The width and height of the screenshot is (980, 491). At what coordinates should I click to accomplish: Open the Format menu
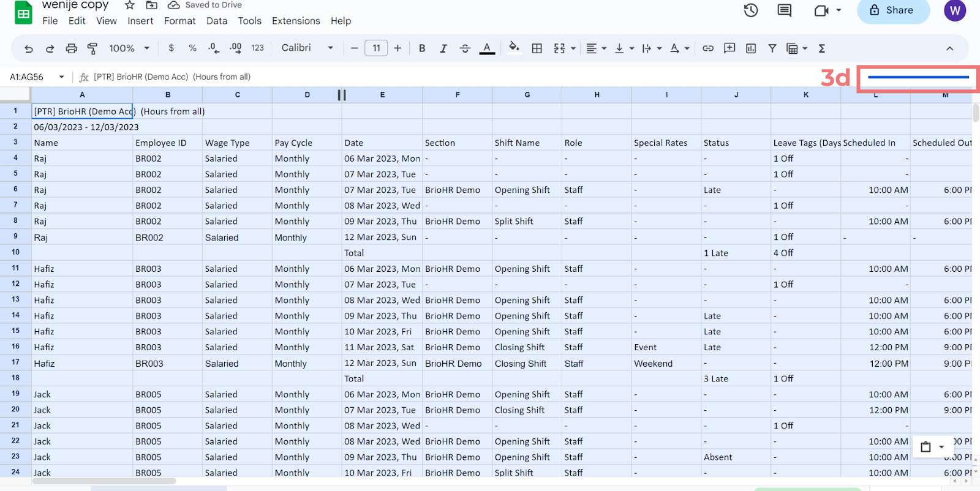tap(180, 21)
